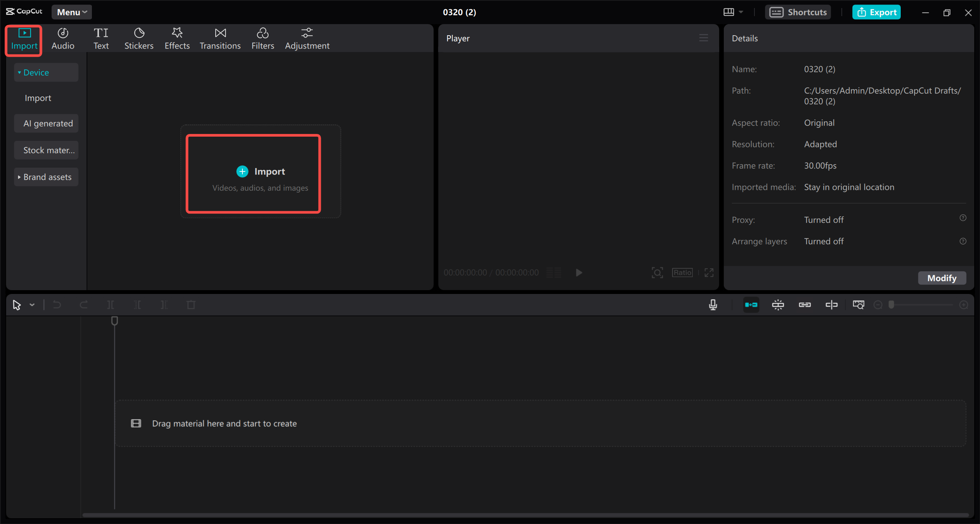Toggle clip linkage in timeline toolbar

805,305
